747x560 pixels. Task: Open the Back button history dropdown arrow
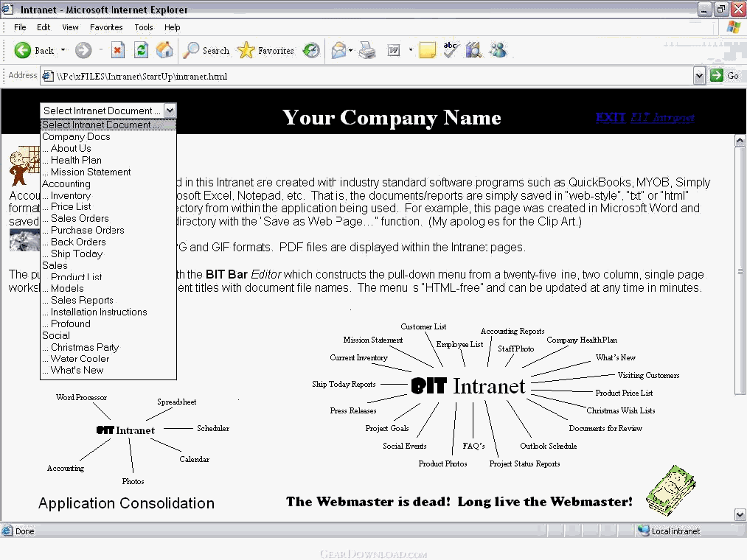coord(63,50)
